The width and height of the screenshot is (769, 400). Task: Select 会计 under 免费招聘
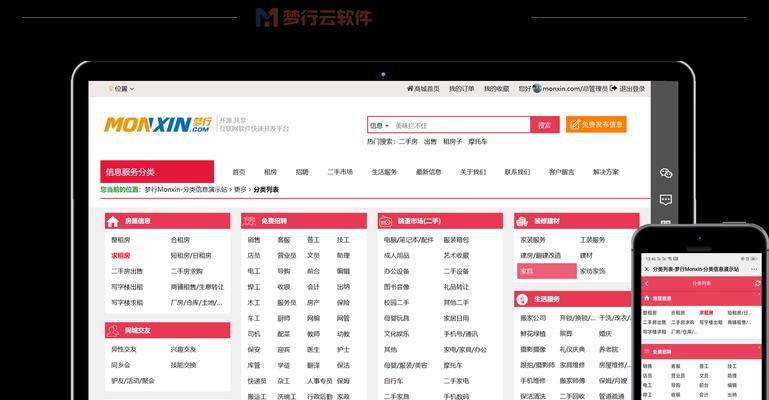pos(313,287)
